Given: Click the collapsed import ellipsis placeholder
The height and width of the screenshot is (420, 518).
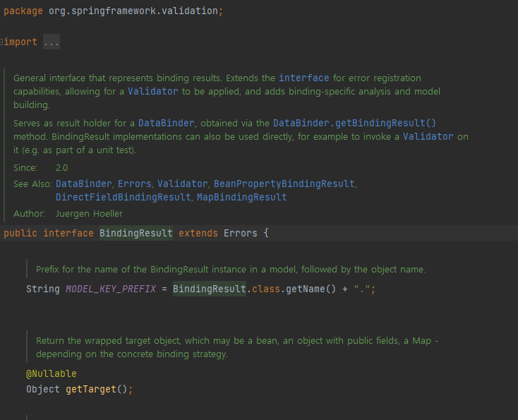Looking at the screenshot, I should [52, 42].
